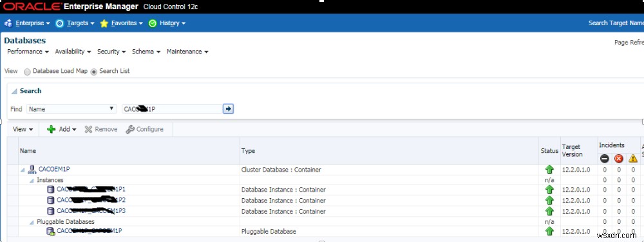
Task: Click the Enterprise icon in the header
Action: pyautogui.click(x=8, y=23)
